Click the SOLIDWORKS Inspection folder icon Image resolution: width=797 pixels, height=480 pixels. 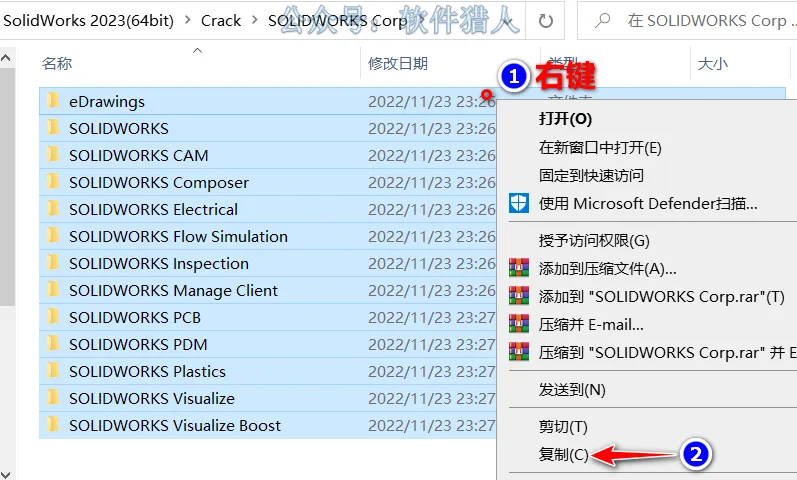pos(53,262)
